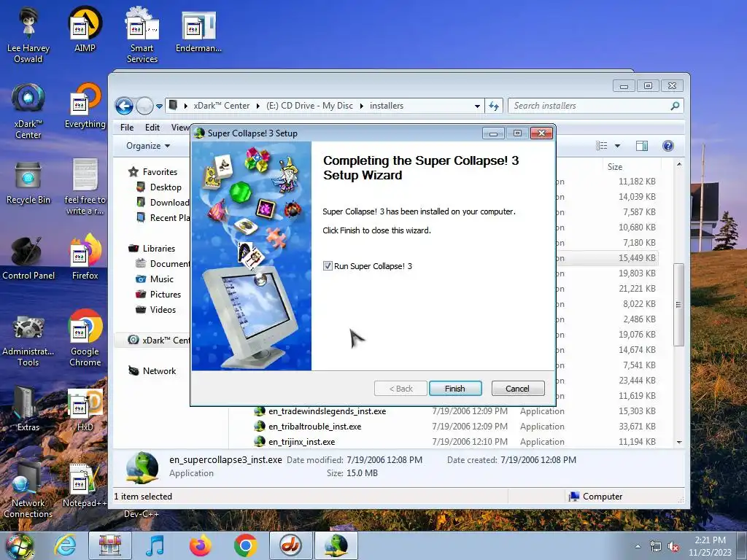Click the installers breadcrumb segment

387,106
